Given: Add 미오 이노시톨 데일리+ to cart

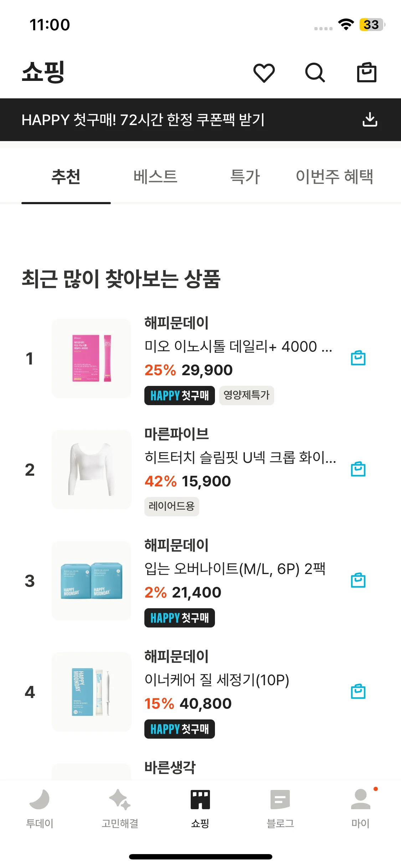Looking at the screenshot, I should click(358, 358).
